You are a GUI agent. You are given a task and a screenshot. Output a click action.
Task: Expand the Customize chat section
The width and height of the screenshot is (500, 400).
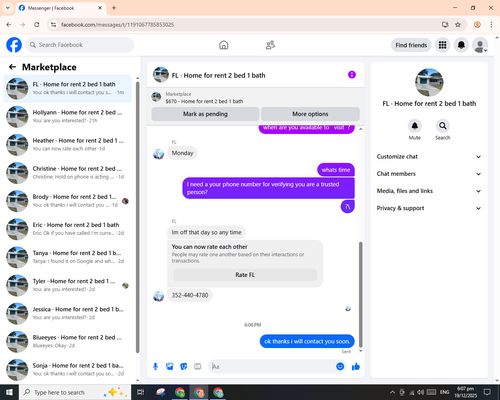[429, 157]
